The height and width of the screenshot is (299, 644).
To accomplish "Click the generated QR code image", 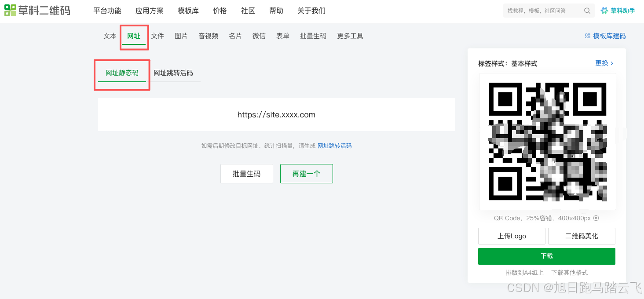I will 548,142.
